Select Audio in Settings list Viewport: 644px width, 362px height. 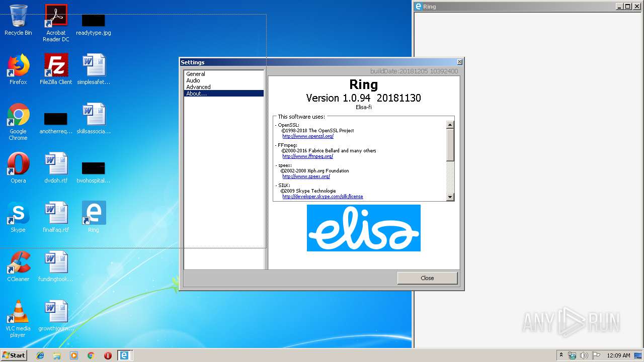click(224, 80)
